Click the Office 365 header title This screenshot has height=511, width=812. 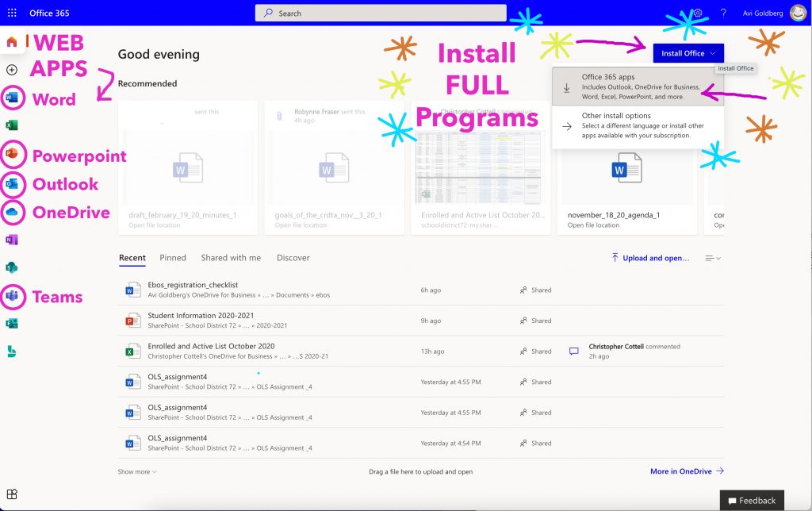(x=49, y=13)
